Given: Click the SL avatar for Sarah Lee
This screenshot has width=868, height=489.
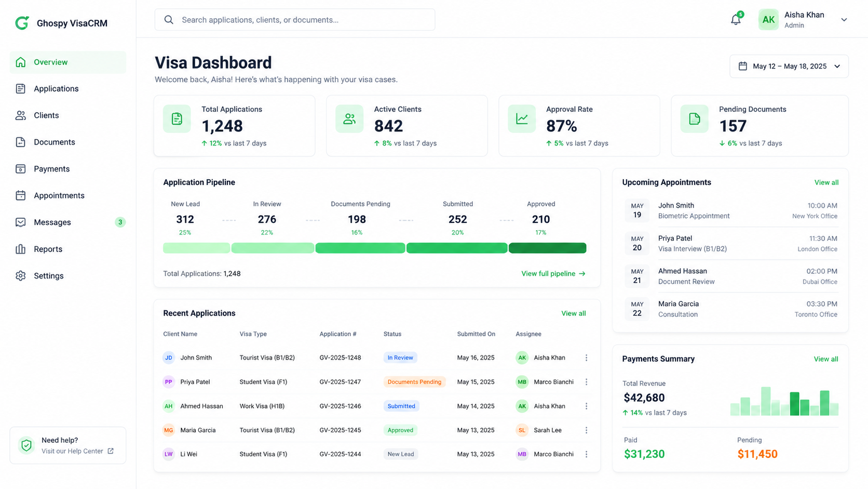Looking at the screenshot, I should point(522,430).
